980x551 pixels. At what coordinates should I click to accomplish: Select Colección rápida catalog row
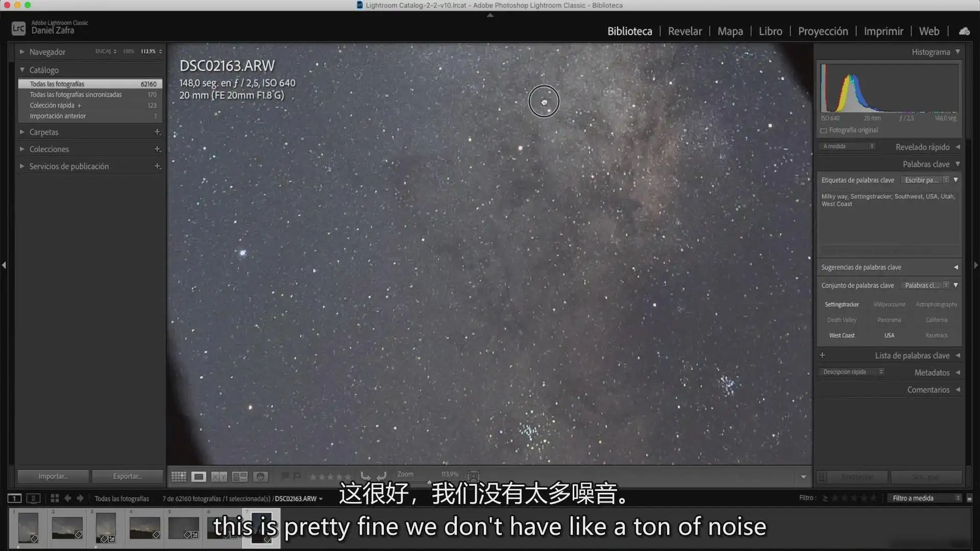(x=90, y=106)
